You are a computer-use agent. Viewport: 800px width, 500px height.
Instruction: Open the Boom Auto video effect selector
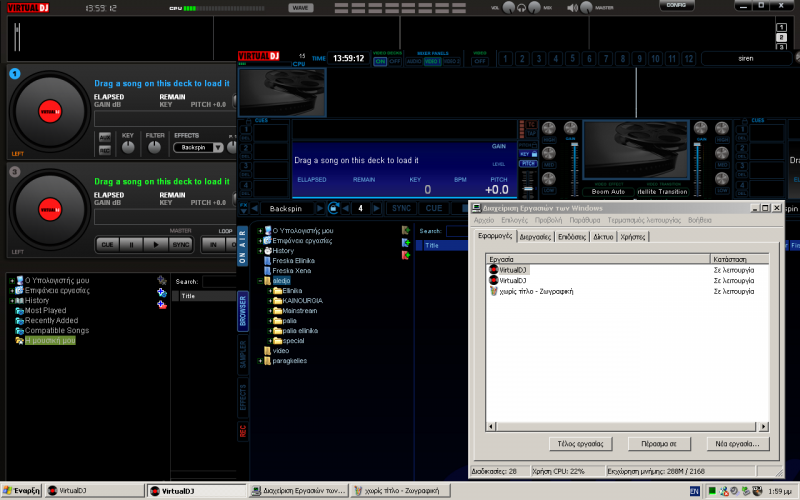click(608, 192)
